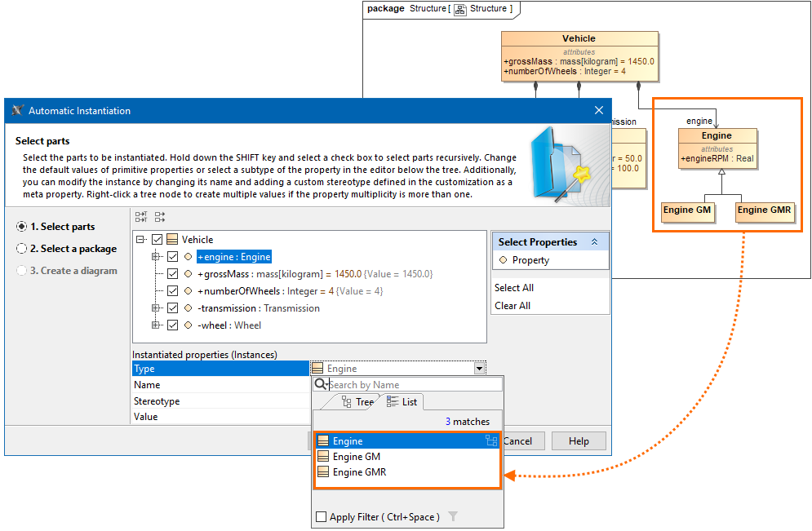Image resolution: width=812 pixels, height=531 pixels.
Task: Click the property icon beside +numberOfWheels
Action: (x=188, y=291)
